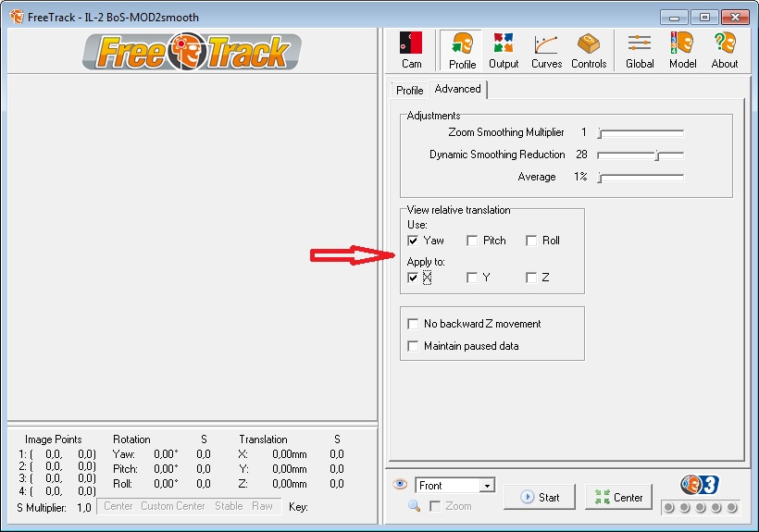Enable No backward Z movement

(413, 324)
